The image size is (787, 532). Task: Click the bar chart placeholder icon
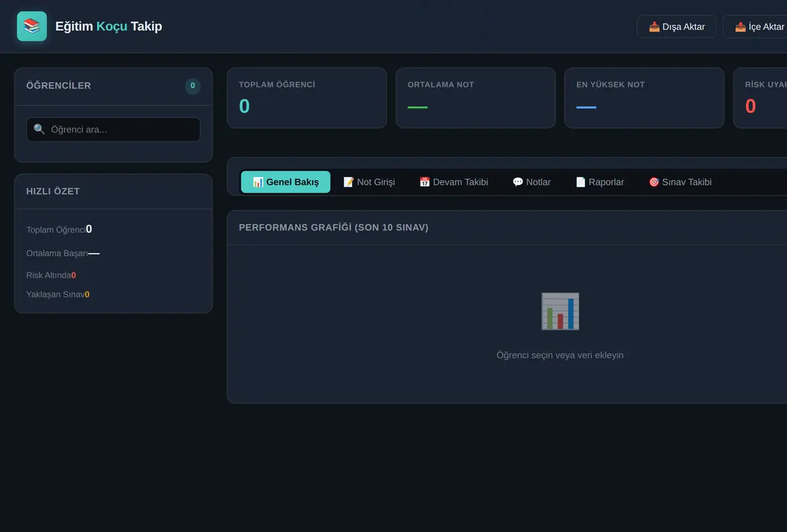(x=560, y=311)
